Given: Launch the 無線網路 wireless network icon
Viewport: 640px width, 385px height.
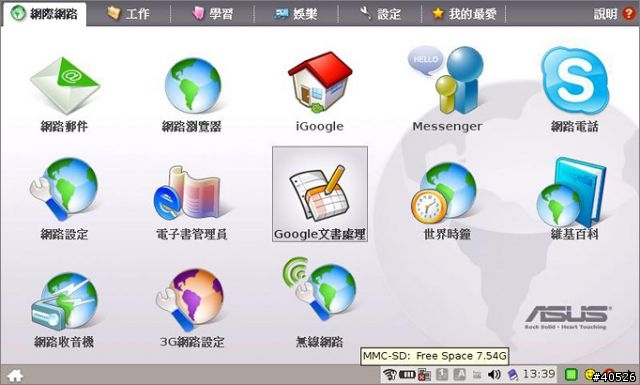Looking at the screenshot, I should pos(320,302).
